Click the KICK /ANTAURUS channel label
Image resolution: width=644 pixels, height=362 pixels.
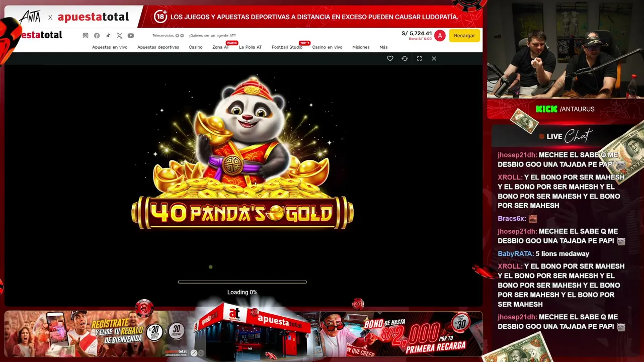(x=565, y=109)
